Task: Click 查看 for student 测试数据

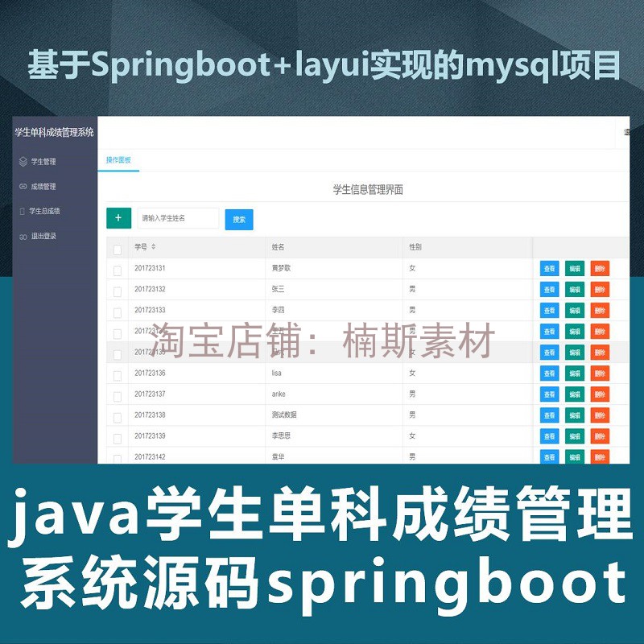Action: pos(550,415)
